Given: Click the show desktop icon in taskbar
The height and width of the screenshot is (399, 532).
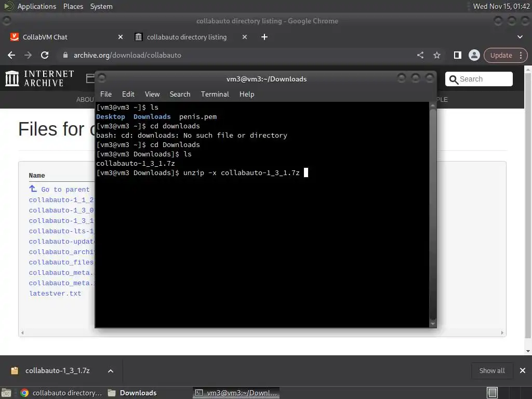Looking at the screenshot, I should [x=6, y=393].
